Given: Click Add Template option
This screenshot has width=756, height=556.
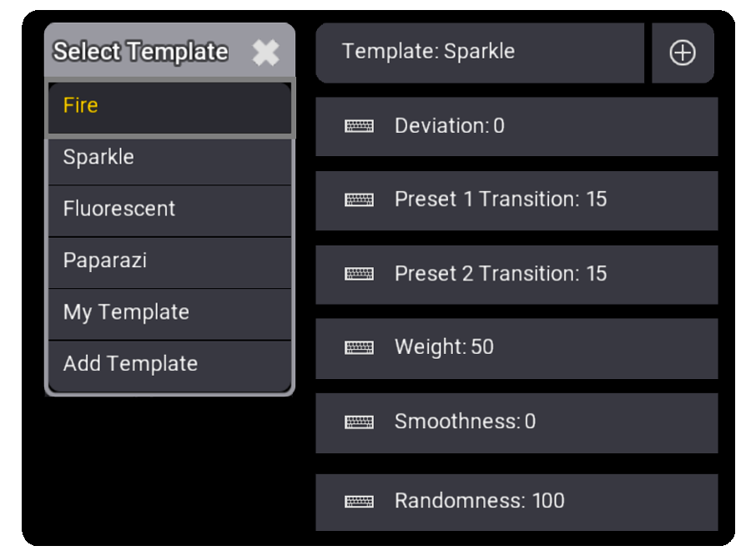Looking at the screenshot, I should [x=169, y=366].
